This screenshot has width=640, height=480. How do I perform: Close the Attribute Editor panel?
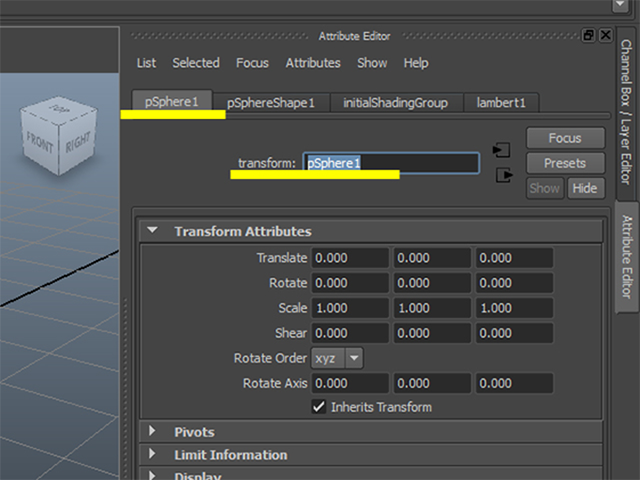[x=605, y=36]
